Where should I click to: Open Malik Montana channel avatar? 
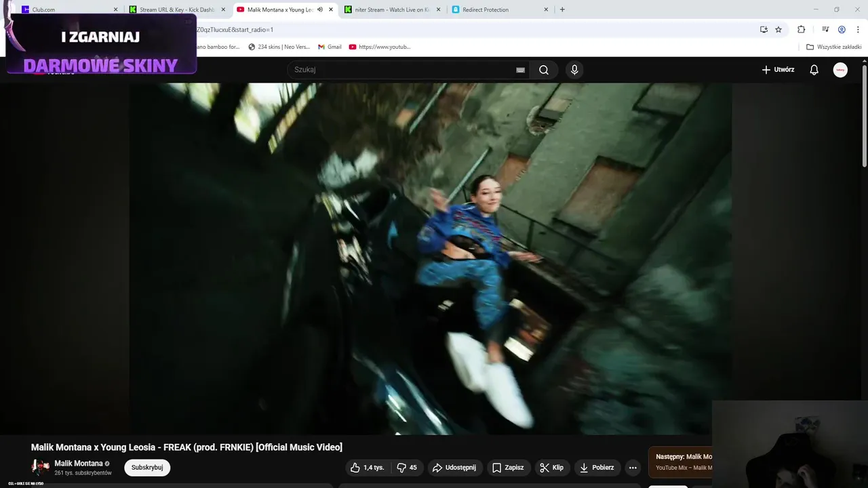pos(41,466)
